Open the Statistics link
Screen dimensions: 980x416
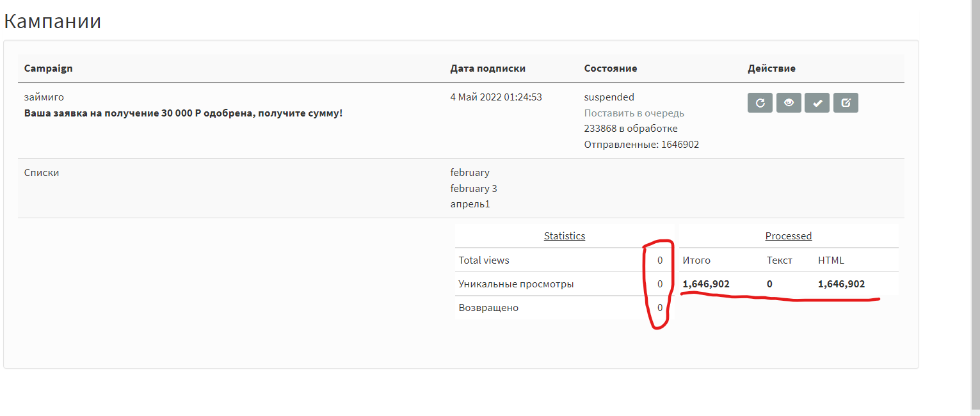(565, 236)
